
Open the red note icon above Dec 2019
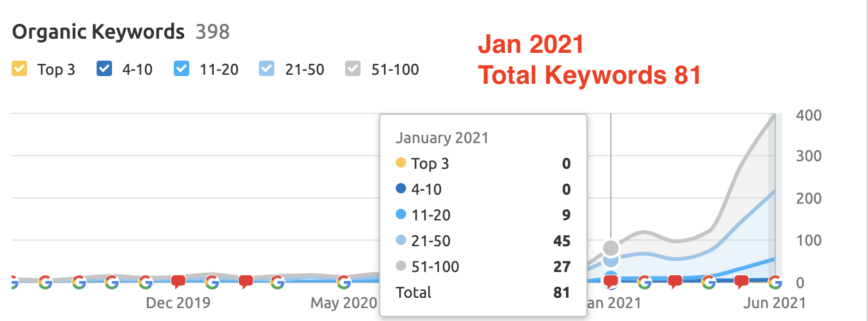pyautogui.click(x=178, y=282)
